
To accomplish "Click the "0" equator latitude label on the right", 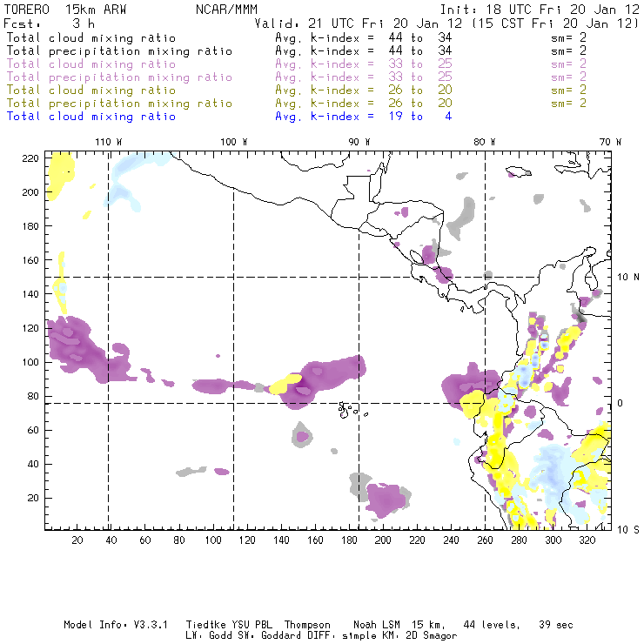I will [621, 403].
